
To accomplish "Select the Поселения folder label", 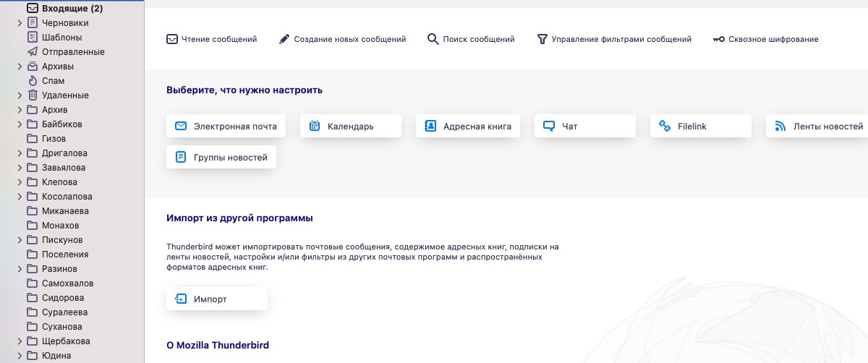I will (x=65, y=255).
